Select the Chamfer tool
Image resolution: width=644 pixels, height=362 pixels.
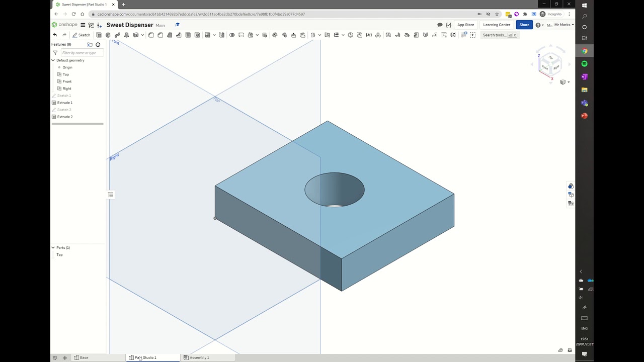pos(160,35)
